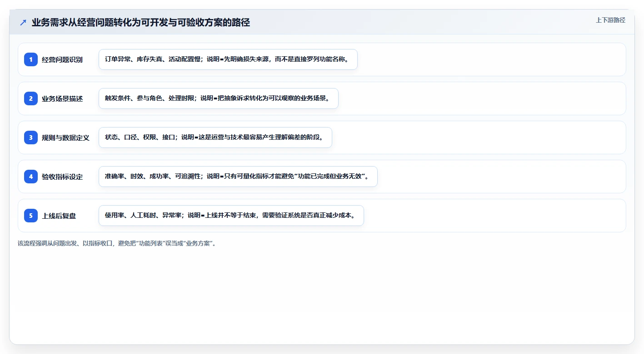Open the 使用率、人工耗时 description box
644x354 pixels.
(x=231, y=216)
